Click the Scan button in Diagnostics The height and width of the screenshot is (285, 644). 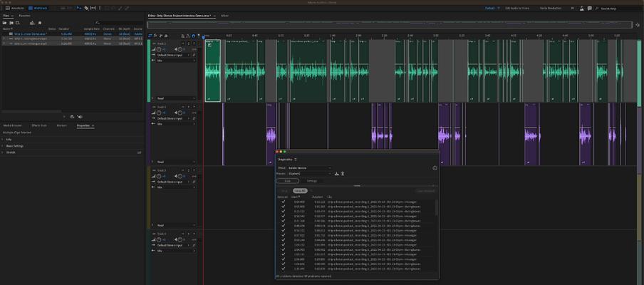[288, 181]
